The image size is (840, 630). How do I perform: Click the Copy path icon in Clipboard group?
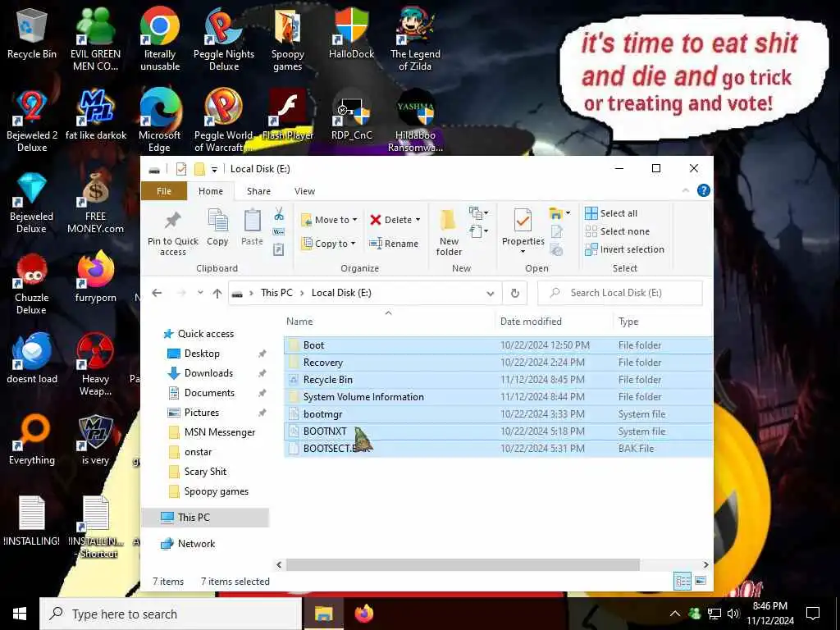pyautogui.click(x=279, y=232)
